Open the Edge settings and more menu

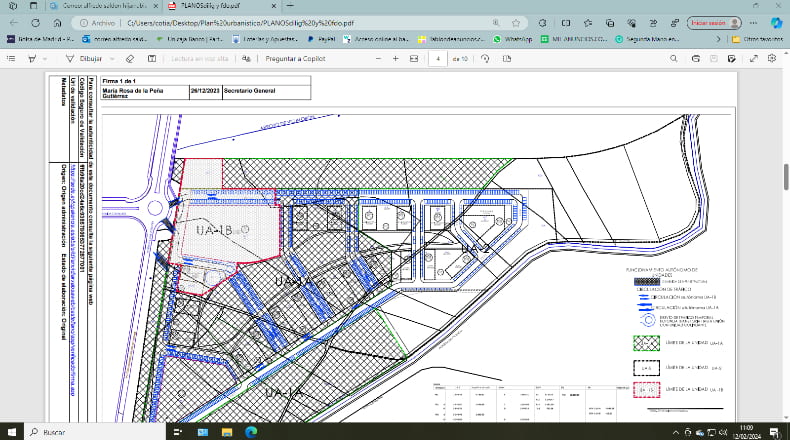[x=753, y=23]
